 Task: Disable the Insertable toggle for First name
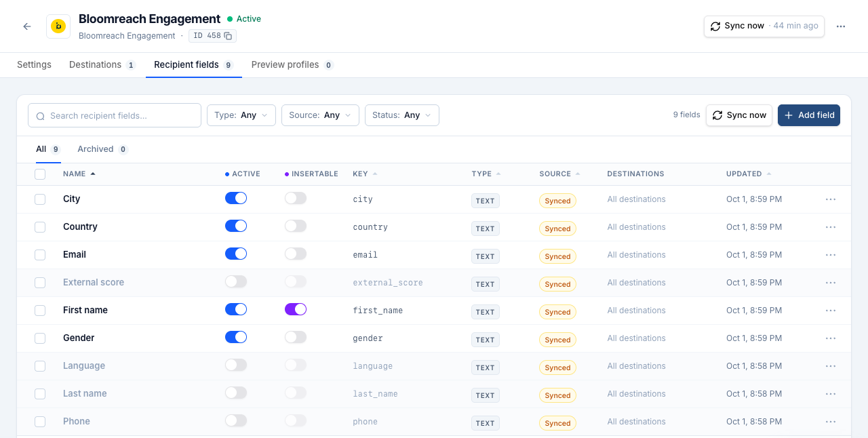tap(296, 309)
